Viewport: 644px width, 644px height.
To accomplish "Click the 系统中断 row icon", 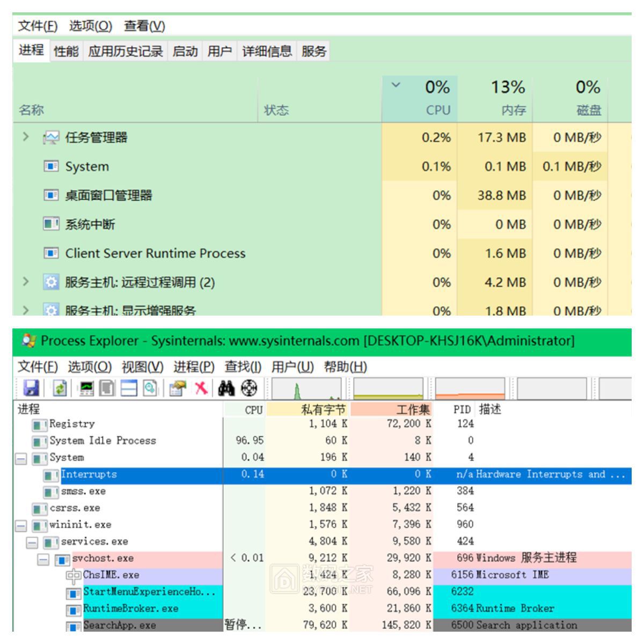I will click(x=51, y=224).
